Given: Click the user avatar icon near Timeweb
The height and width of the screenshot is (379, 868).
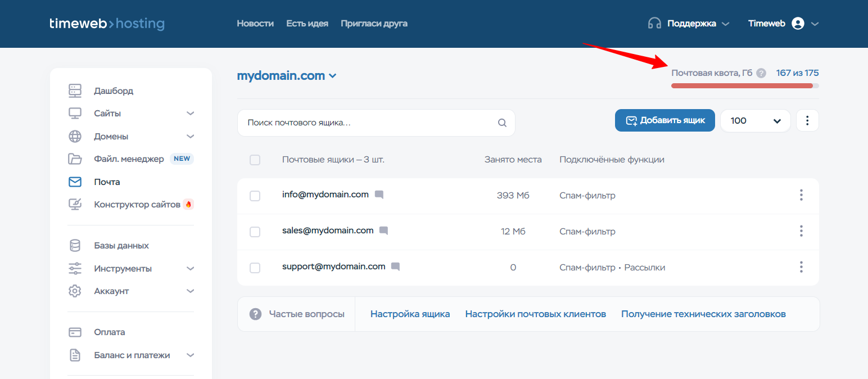Looking at the screenshot, I should 798,24.
